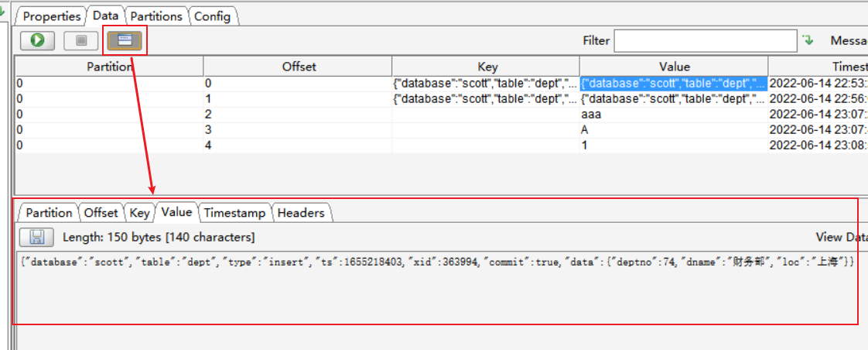Toggle the message detail panel icon
Viewport: 868px width, 350px height.
coord(125,40)
